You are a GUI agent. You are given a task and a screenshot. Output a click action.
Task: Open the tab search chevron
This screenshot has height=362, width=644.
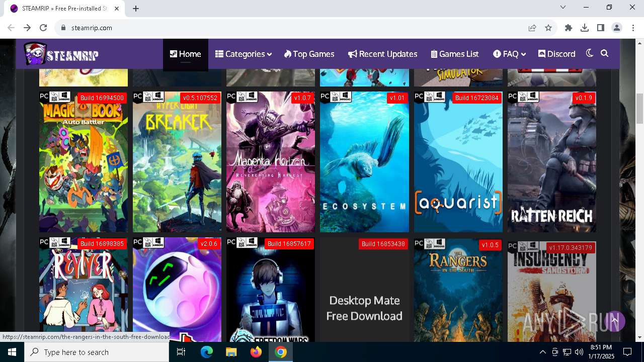563,7
